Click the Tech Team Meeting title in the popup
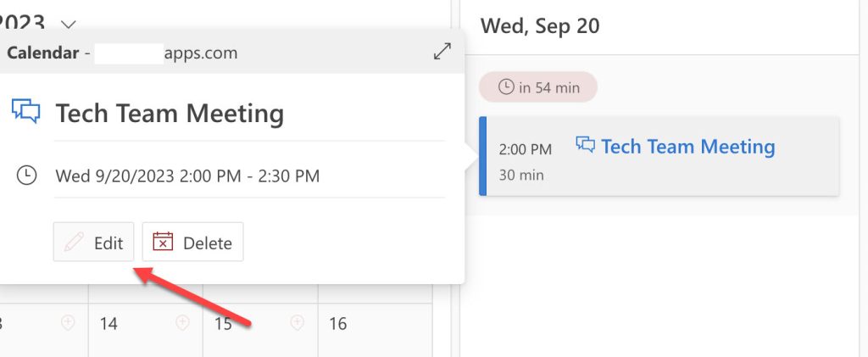Screen dimensions: 868x357 [170, 114]
